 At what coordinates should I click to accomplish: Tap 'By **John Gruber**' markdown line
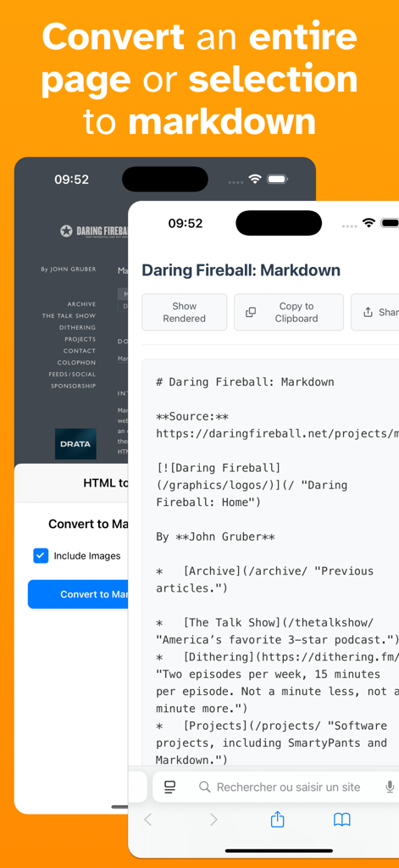pos(215,537)
